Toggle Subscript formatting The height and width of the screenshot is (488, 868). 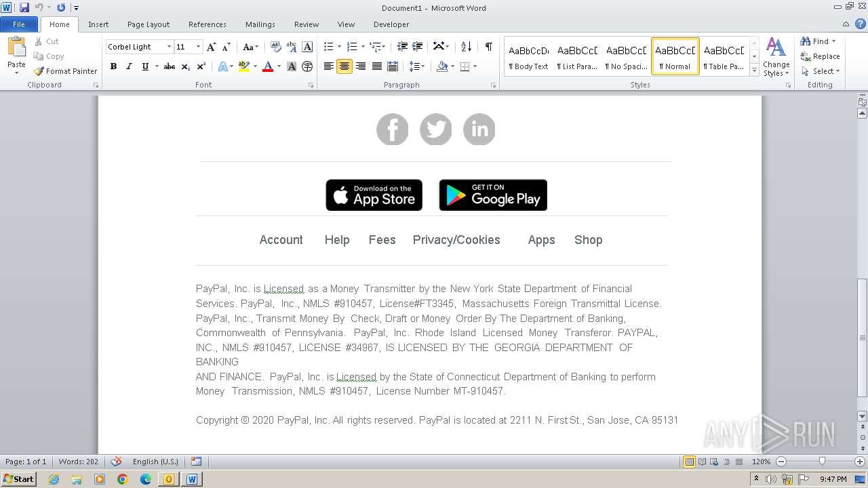click(186, 66)
